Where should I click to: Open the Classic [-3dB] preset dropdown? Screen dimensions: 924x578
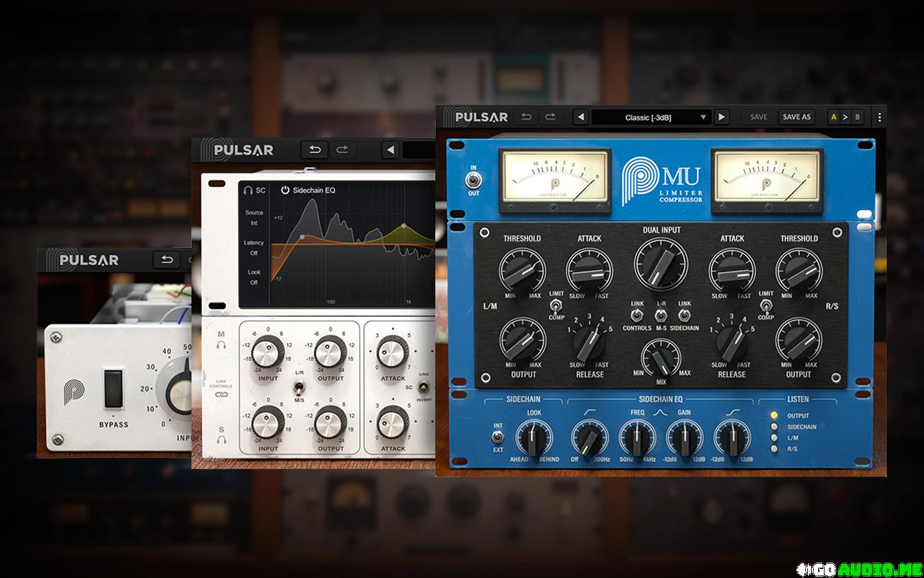(651, 117)
